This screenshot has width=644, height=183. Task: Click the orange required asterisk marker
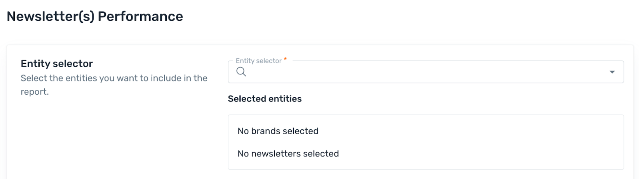285,59
